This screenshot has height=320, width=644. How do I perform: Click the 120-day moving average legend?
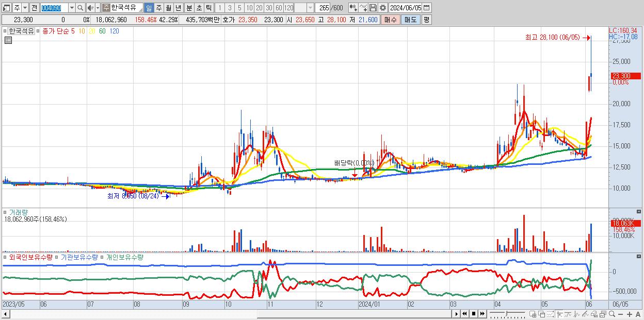click(x=115, y=31)
